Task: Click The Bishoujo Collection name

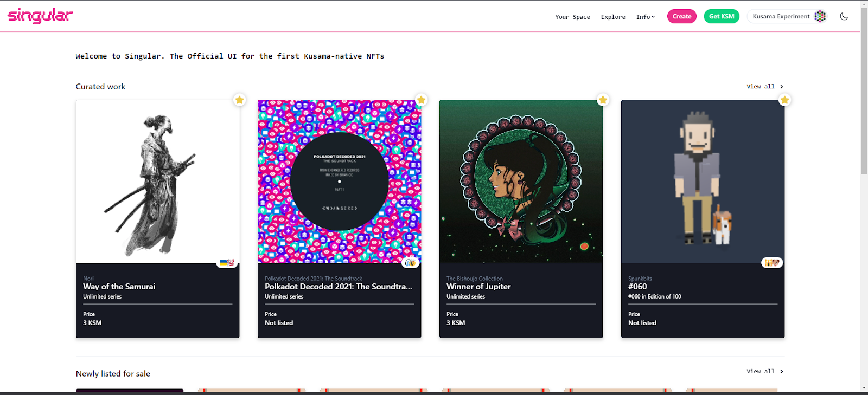Action: pos(475,279)
